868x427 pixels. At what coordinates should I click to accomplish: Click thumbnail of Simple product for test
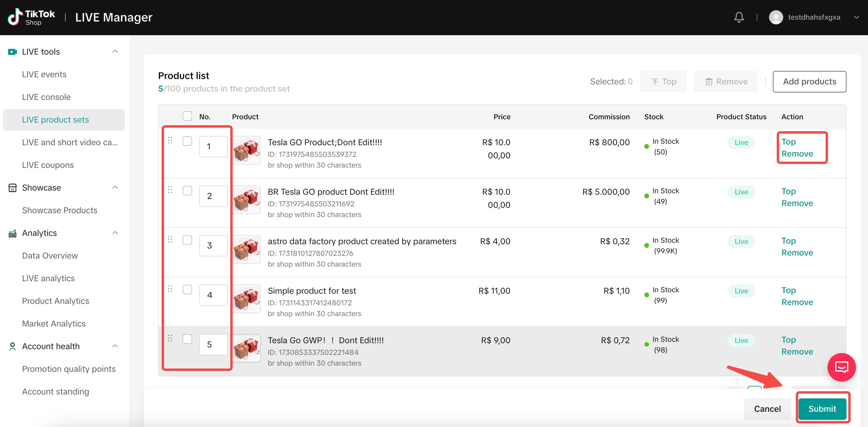point(246,299)
